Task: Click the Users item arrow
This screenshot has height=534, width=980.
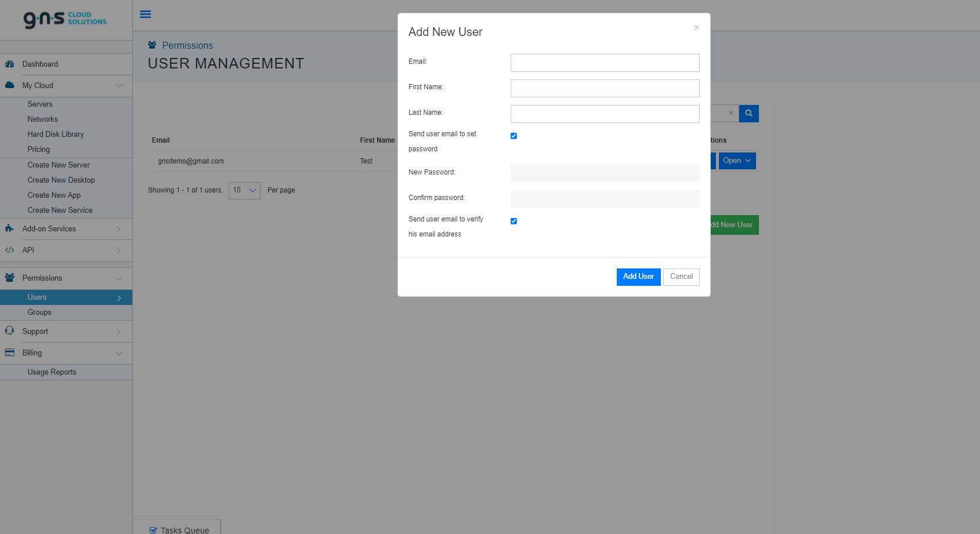Action: coord(120,298)
